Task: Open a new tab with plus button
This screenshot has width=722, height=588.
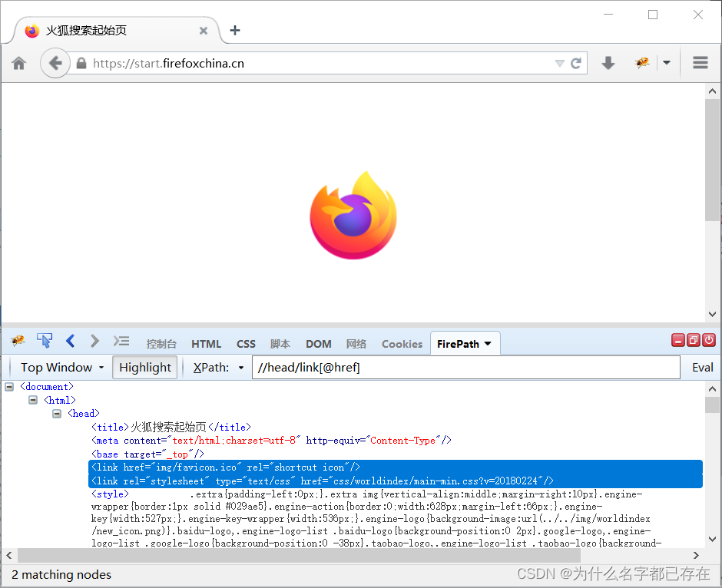Action: click(235, 31)
